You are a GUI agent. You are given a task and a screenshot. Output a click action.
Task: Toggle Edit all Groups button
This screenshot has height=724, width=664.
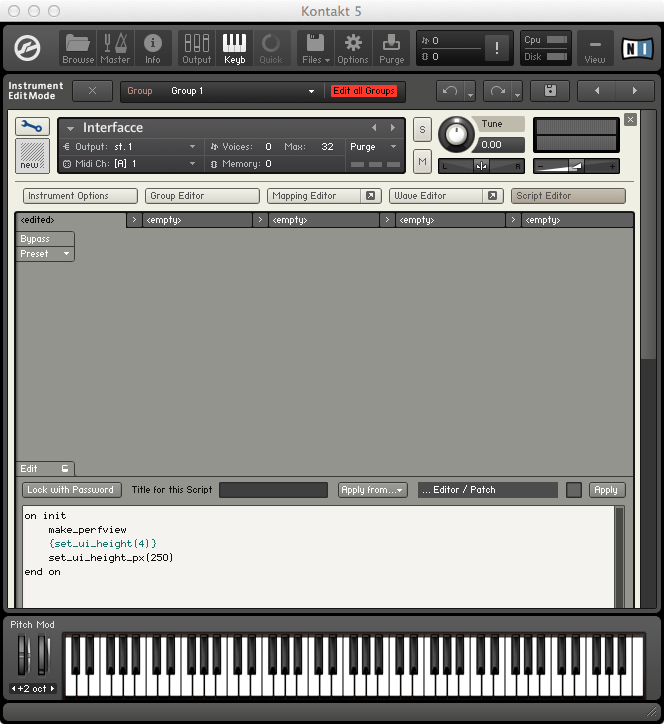coord(364,91)
